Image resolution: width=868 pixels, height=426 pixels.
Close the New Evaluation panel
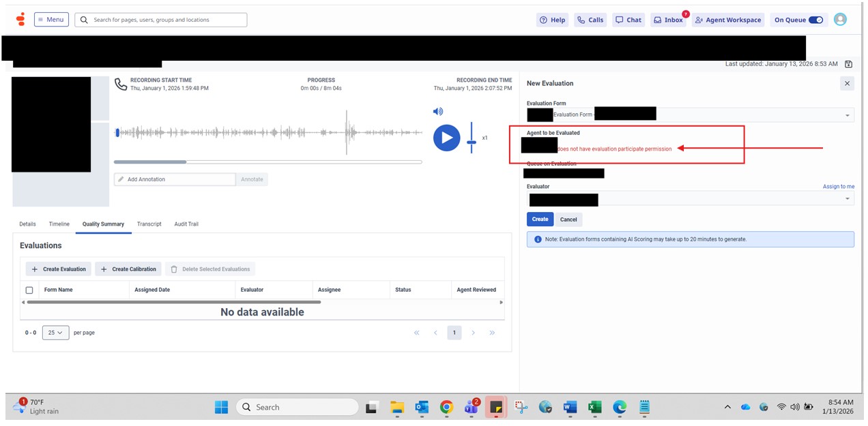(x=847, y=83)
